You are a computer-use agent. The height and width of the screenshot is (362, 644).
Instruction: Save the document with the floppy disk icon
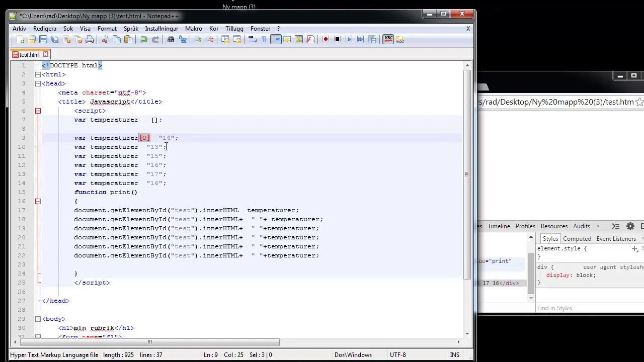pos(43,39)
